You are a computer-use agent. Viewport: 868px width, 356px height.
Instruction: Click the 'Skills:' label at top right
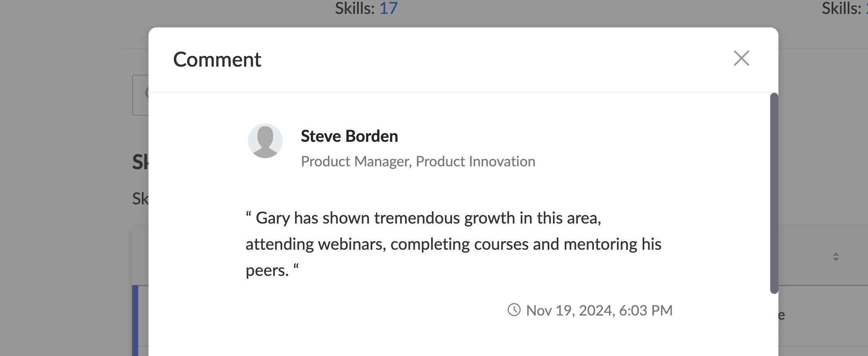[x=841, y=8]
